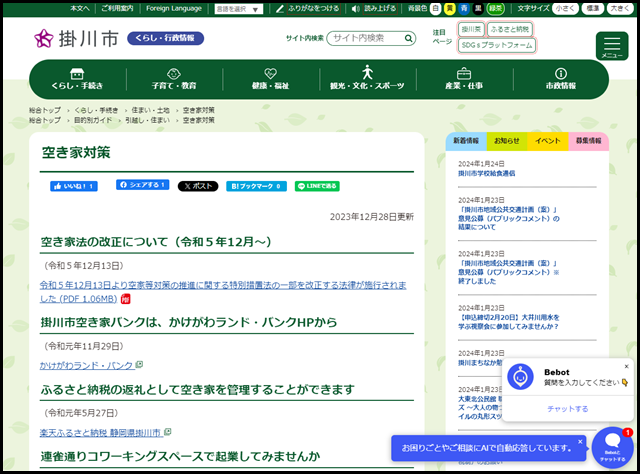Click the くらし・行政情報 badge
Image resolution: width=640 pixels, height=474 pixels.
click(x=165, y=38)
